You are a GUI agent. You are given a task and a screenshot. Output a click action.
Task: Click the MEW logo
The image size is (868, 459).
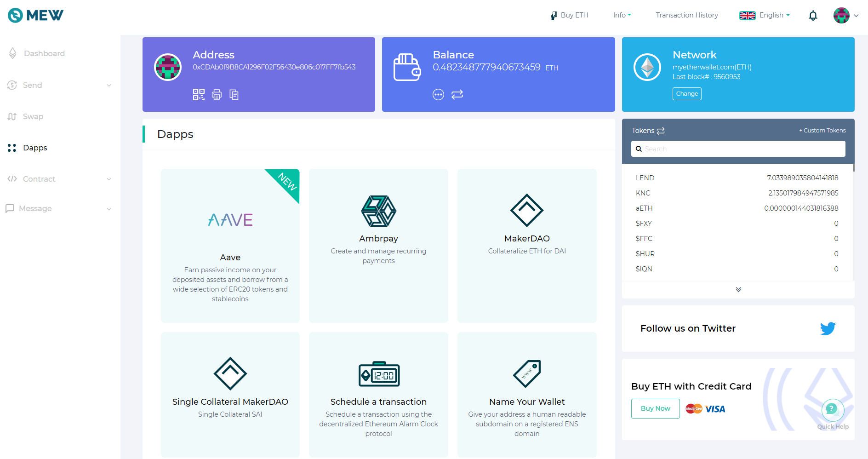(x=35, y=15)
